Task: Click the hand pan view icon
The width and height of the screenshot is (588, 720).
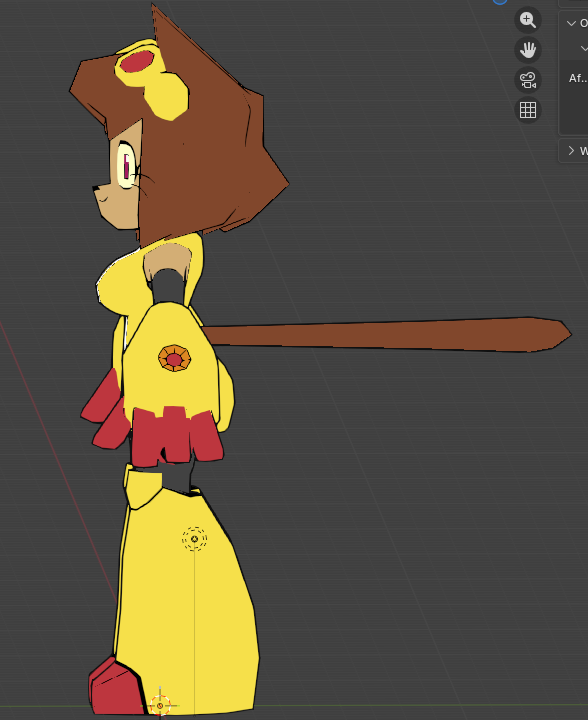Action: point(528,50)
